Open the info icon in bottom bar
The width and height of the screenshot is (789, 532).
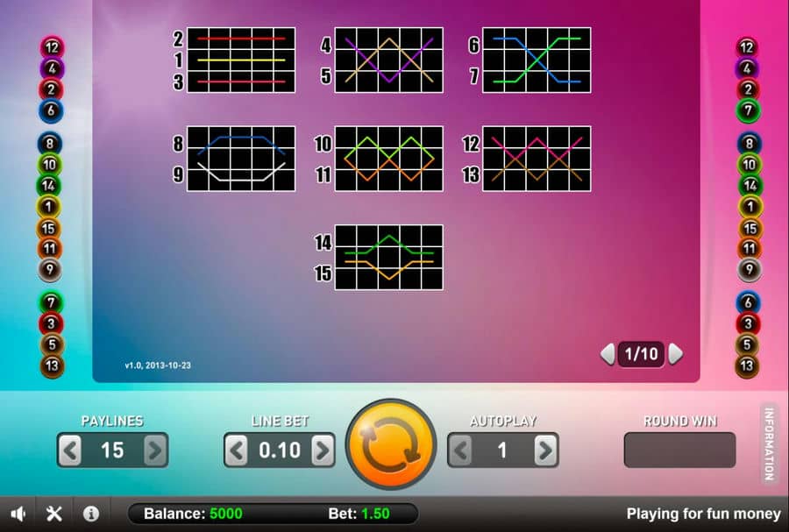(90, 514)
